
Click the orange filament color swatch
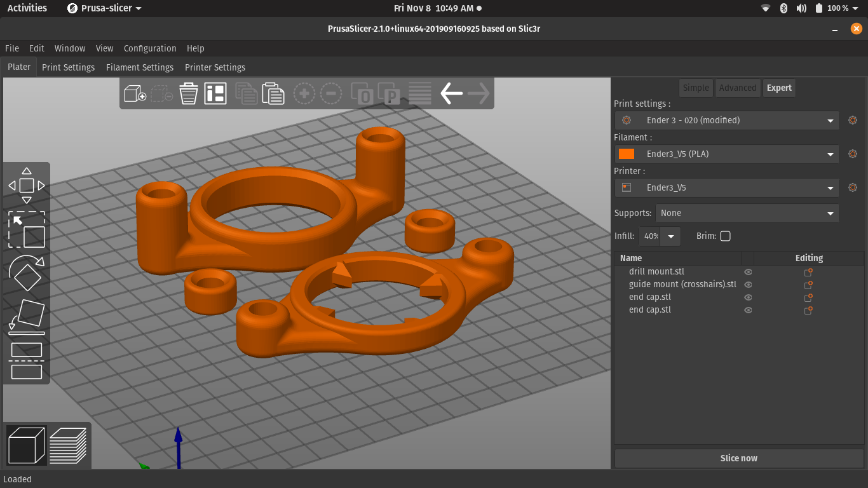[x=627, y=154]
